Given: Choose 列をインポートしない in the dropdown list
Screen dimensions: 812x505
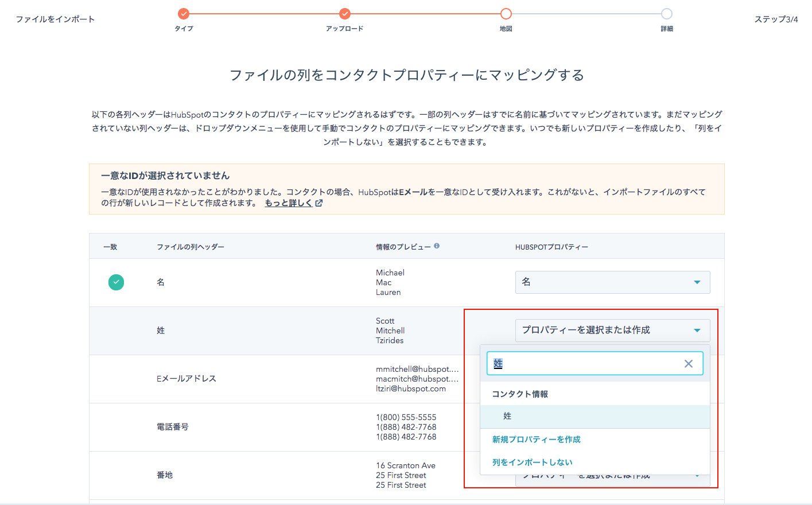Looking at the screenshot, I should click(532, 463).
